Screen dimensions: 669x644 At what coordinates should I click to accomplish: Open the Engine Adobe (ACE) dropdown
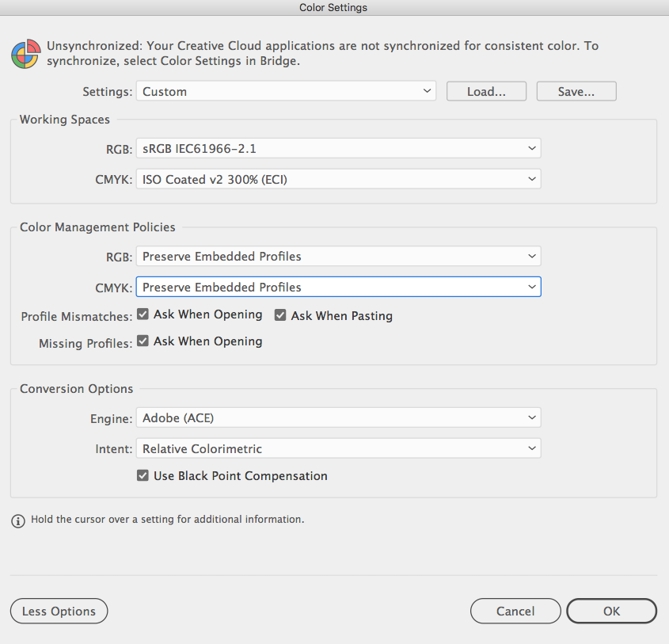338,417
